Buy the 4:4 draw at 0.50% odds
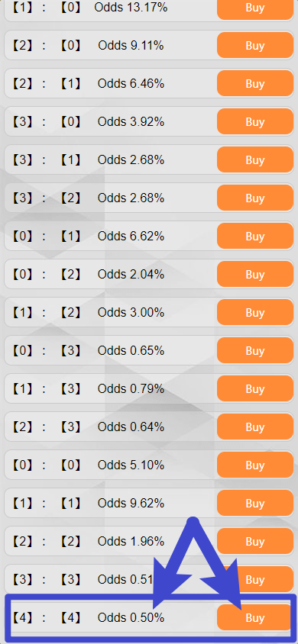Image resolution: width=298 pixels, height=644 pixels. pyautogui.click(x=255, y=619)
